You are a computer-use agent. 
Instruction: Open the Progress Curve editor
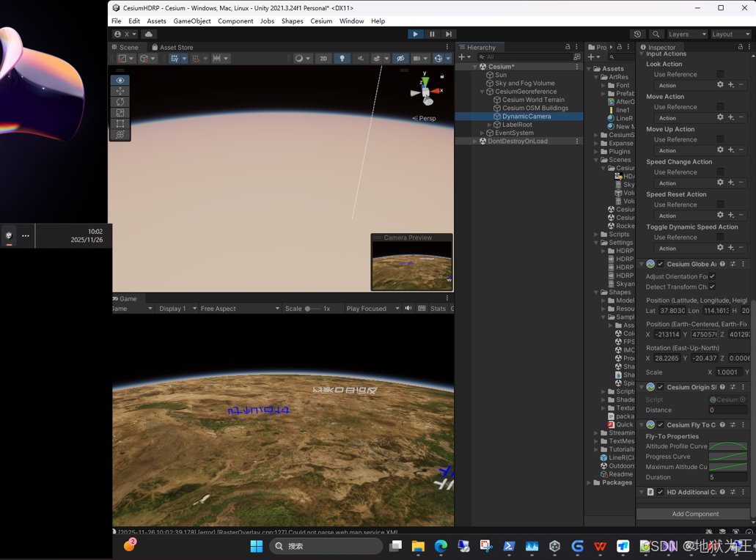pos(728,457)
